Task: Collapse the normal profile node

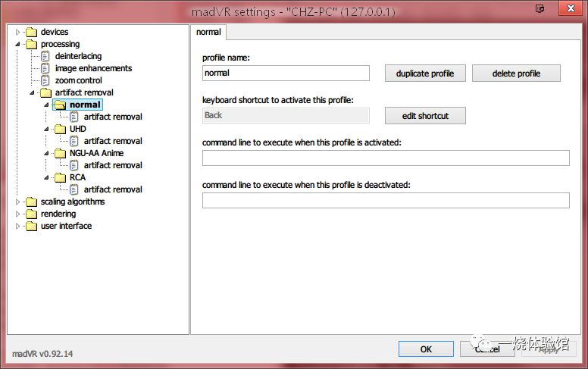Action: point(46,105)
